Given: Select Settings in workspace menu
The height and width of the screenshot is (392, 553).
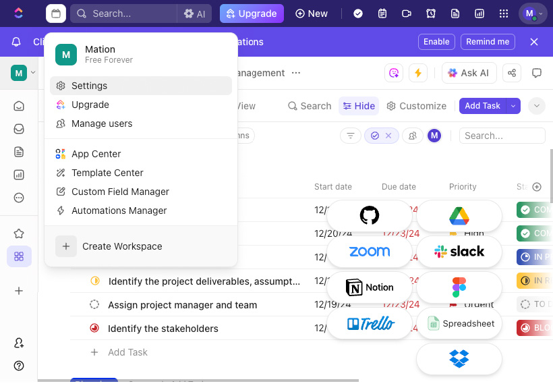Looking at the screenshot, I should pos(141,86).
